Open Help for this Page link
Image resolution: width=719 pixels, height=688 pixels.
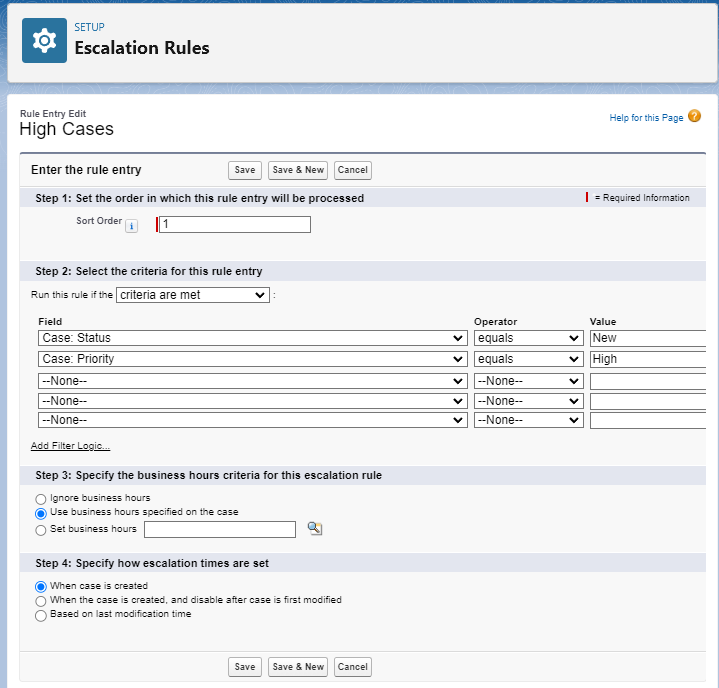pyautogui.click(x=646, y=118)
